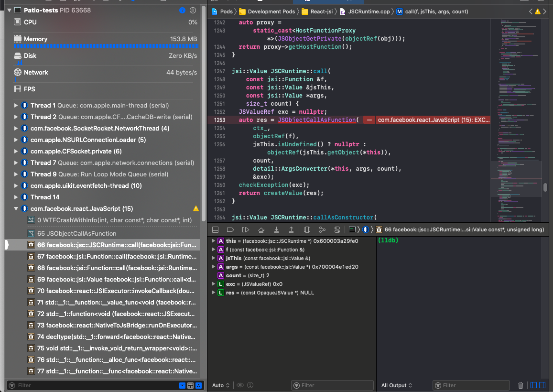Step into the function call
This screenshot has height=392, width=553.
(x=276, y=229)
